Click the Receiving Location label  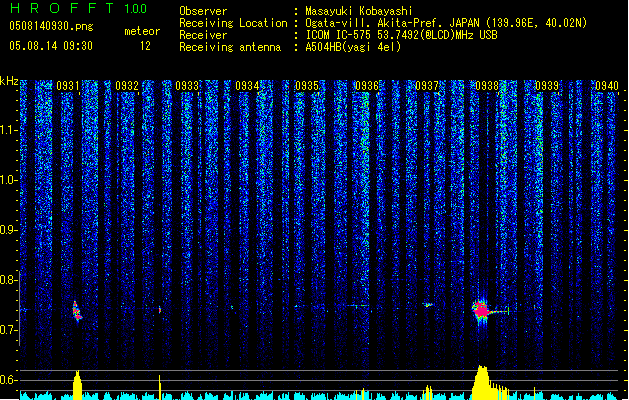(233, 23)
